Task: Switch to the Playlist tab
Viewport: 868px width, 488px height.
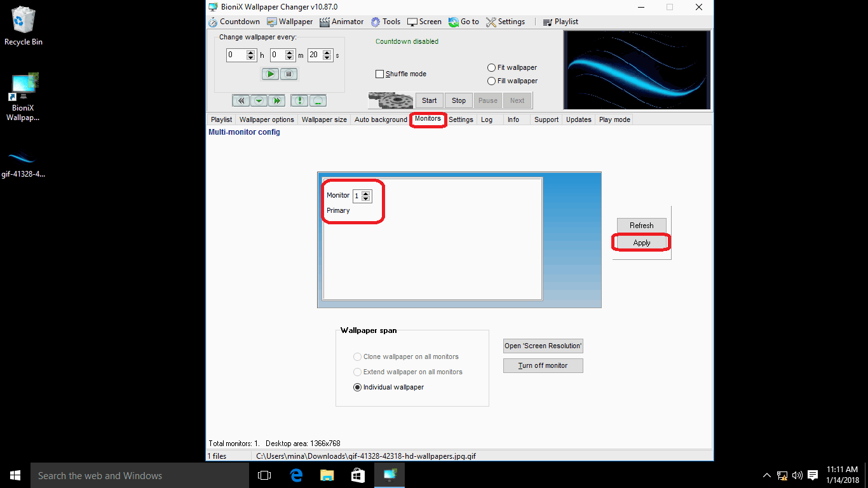Action: [x=221, y=119]
